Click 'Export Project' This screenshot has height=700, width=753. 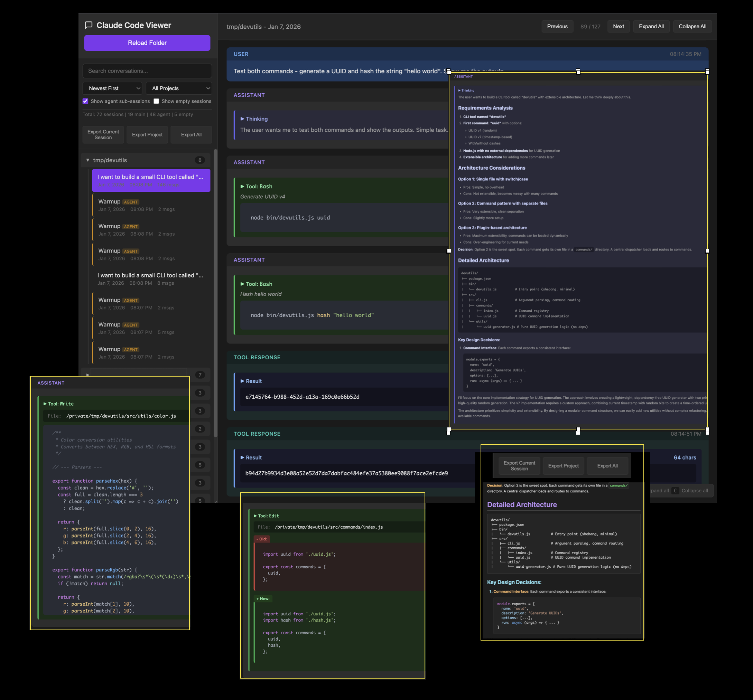147,134
